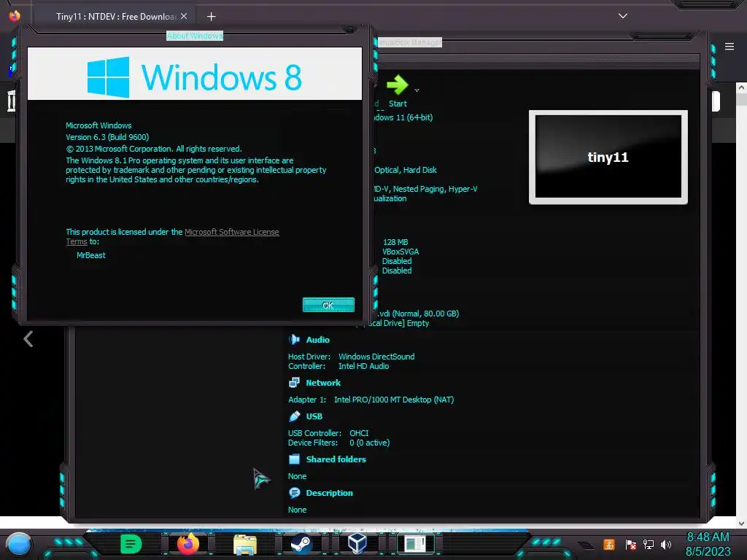Click the webpage scrollbar down arrow

coord(741,524)
